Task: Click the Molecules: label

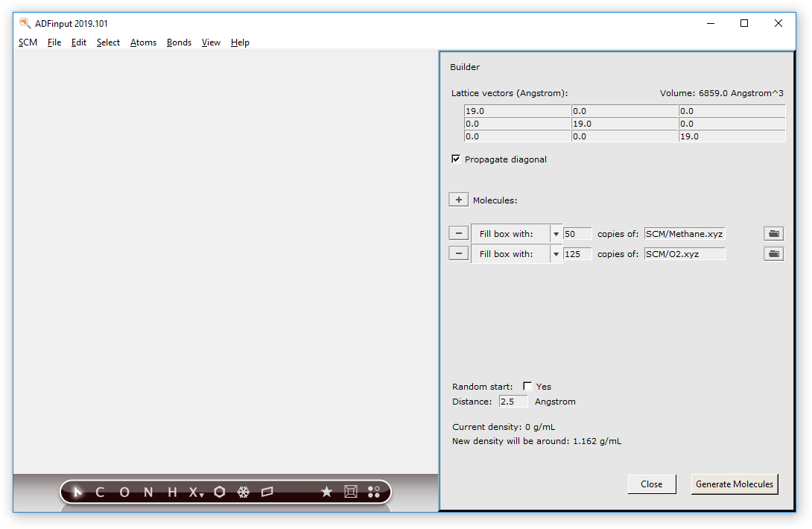Action: tap(495, 200)
